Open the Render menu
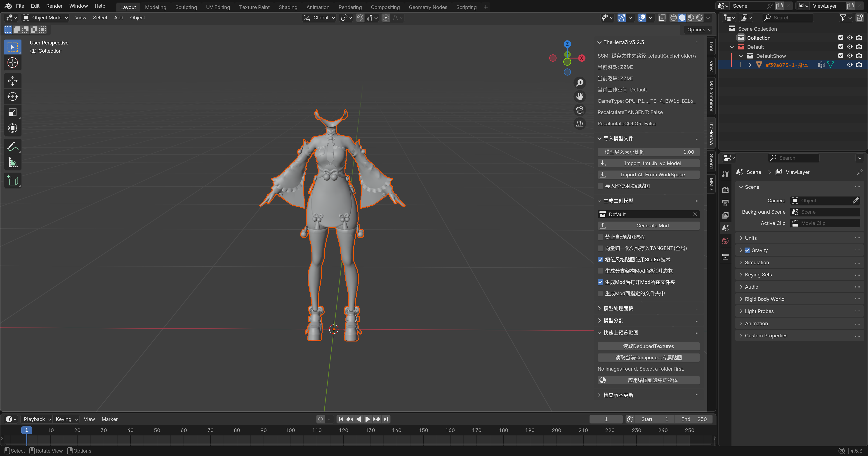 [54, 6]
